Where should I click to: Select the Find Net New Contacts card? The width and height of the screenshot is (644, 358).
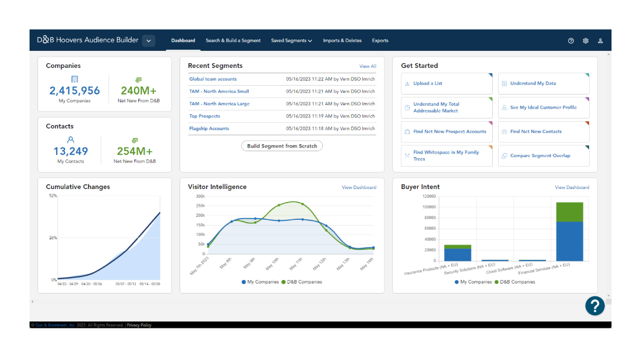click(544, 132)
